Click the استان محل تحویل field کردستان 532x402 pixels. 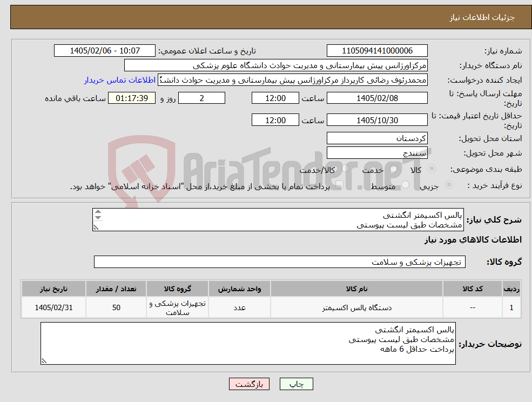tap(377, 138)
